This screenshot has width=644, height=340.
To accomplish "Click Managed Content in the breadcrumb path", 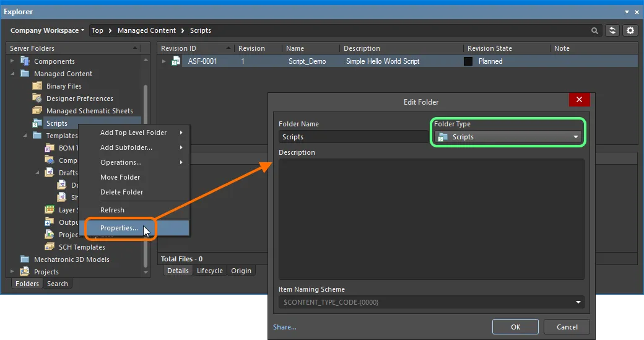I will 147,30.
